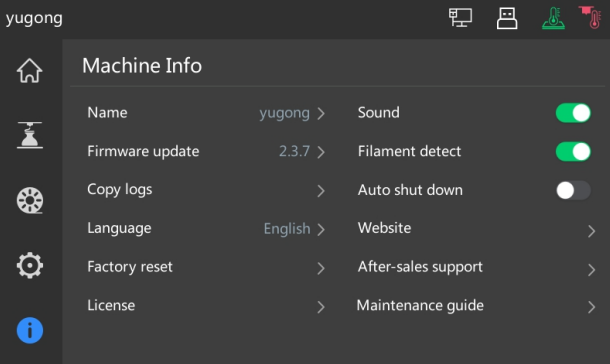The image size is (610, 364).
Task: Open the License chevron
Action: (321, 307)
